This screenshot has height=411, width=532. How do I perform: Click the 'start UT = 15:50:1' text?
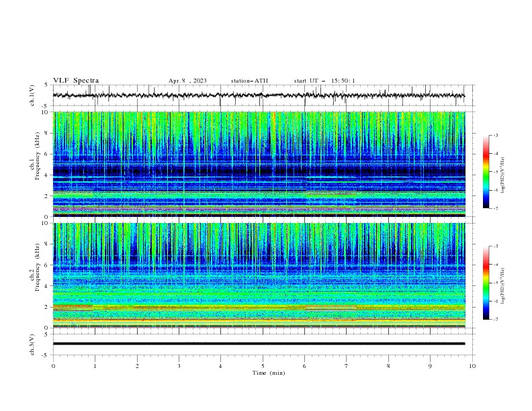click(x=324, y=81)
